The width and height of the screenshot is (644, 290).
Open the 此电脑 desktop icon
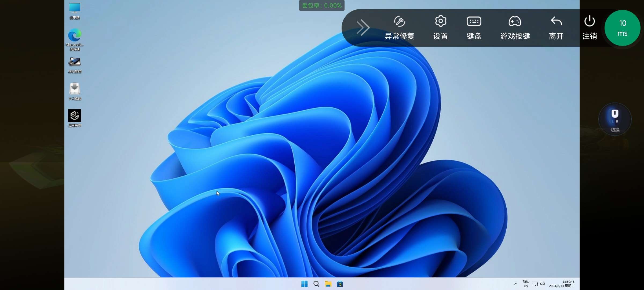(x=75, y=11)
